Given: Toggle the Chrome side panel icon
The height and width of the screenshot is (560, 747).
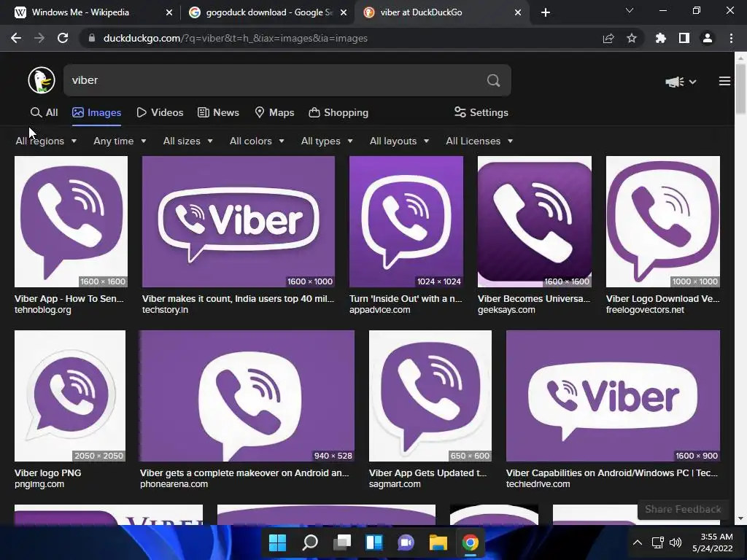Looking at the screenshot, I should tap(684, 38).
